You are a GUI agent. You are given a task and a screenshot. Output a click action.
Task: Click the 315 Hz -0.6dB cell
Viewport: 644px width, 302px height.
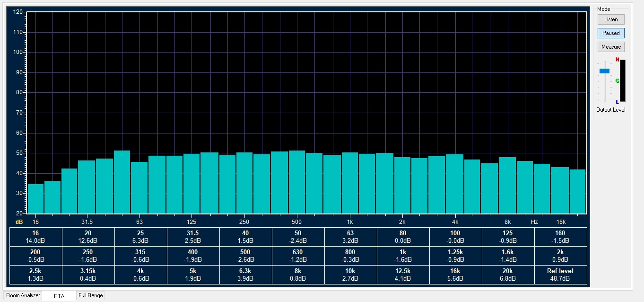(x=140, y=256)
